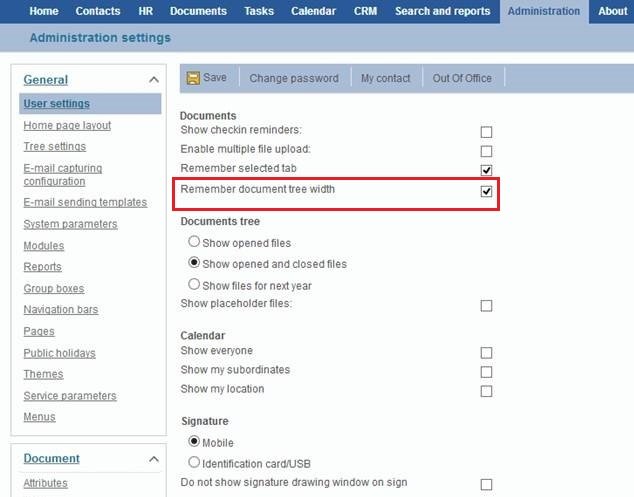This screenshot has width=634, height=497.
Task: Switch to the Documents tab
Action: tap(198, 12)
